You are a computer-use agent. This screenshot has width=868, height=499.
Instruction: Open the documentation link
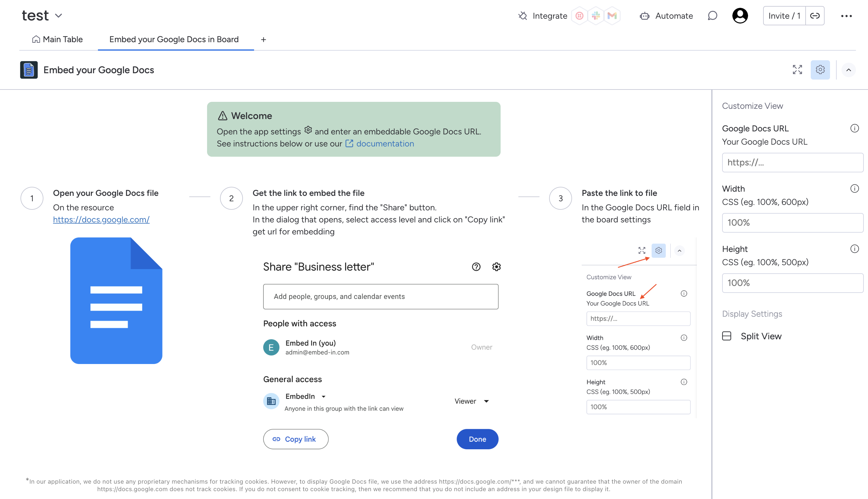tap(385, 144)
